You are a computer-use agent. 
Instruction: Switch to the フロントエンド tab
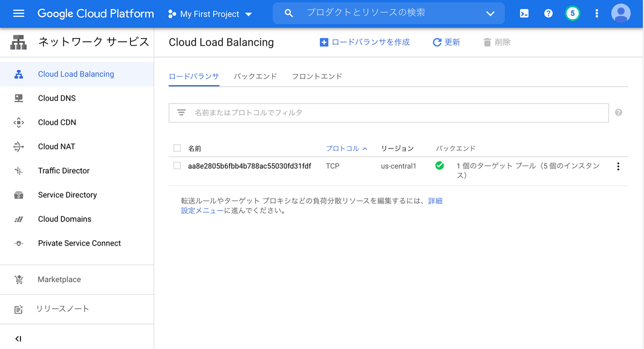click(317, 76)
